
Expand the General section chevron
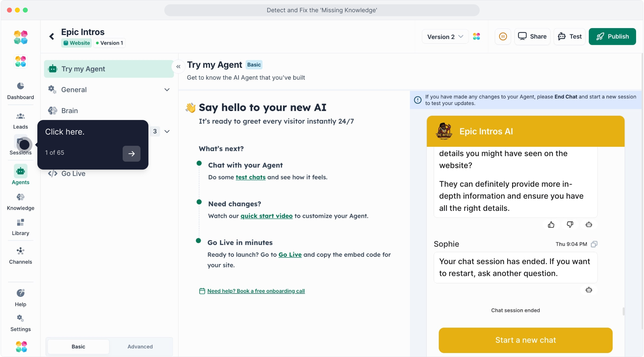pyautogui.click(x=167, y=90)
